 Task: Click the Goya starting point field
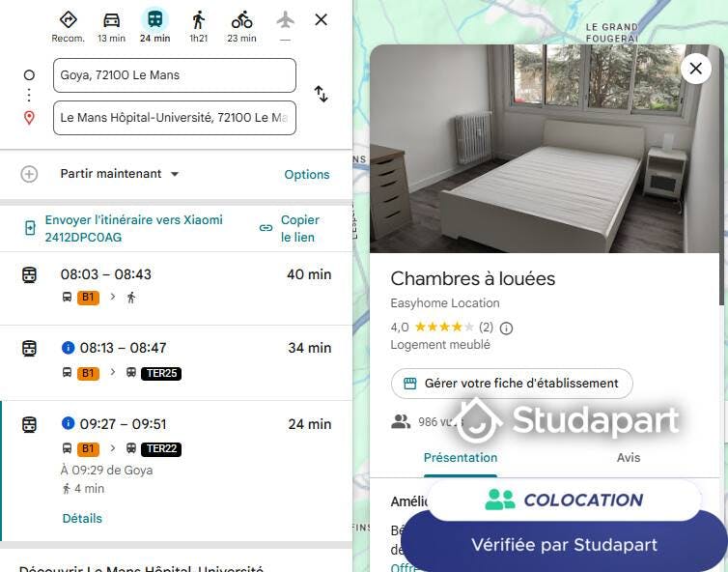point(175,75)
